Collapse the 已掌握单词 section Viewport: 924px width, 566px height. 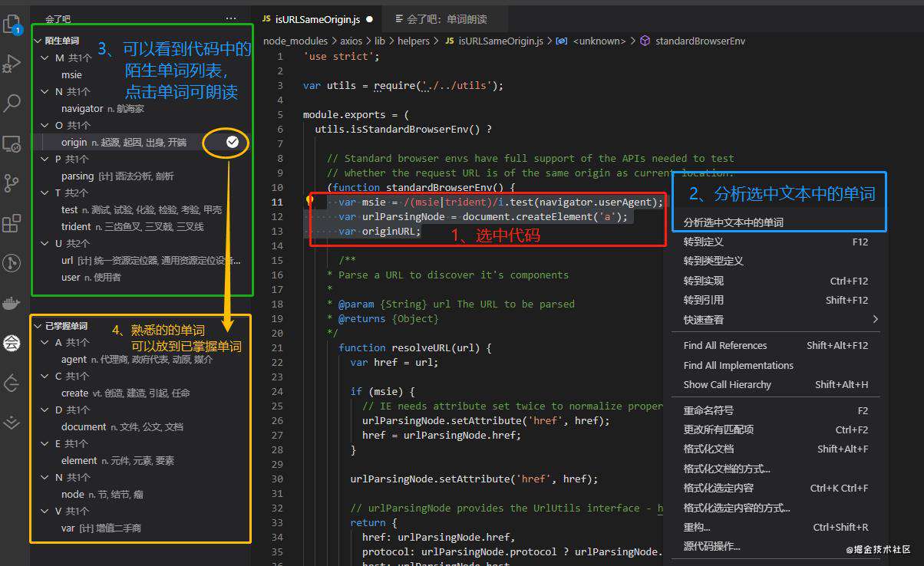point(38,326)
